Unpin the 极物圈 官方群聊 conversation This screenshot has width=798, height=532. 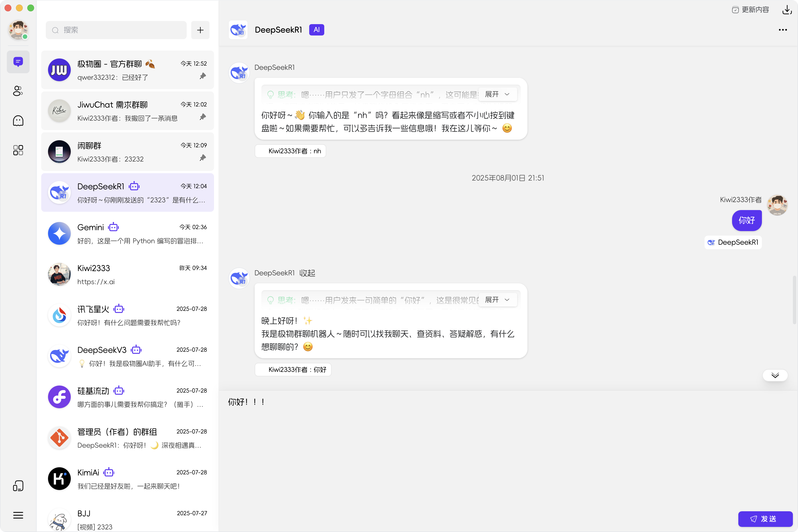click(x=203, y=76)
